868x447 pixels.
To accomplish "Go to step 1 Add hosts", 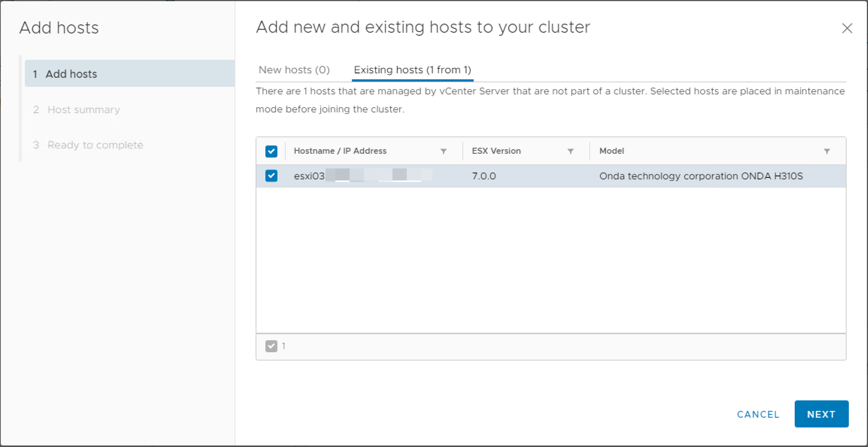I will point(71,74).
